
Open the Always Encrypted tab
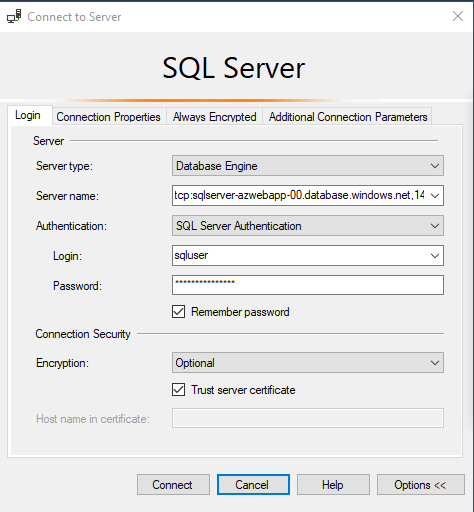tap(214, 117)
